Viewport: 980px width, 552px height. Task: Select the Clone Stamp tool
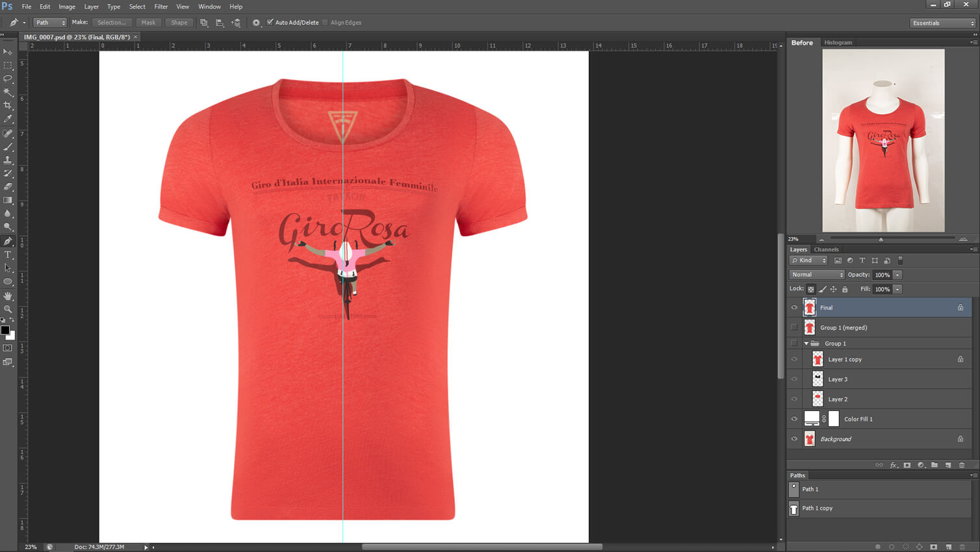click(8, 160)
